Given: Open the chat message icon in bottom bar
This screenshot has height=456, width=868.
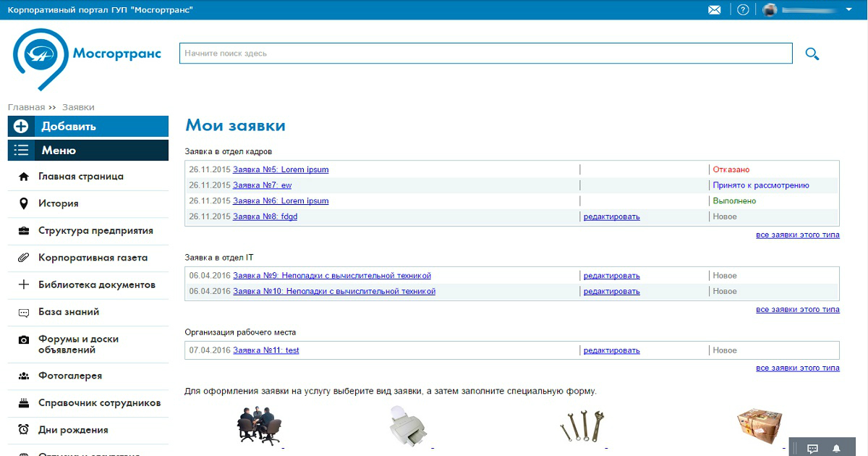Looking at the screenshot, I should click(x=812, y=448).
